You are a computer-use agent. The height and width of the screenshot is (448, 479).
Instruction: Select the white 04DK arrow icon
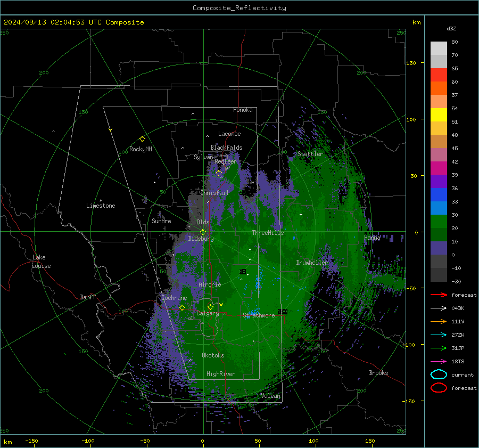(x=439, y=308)
